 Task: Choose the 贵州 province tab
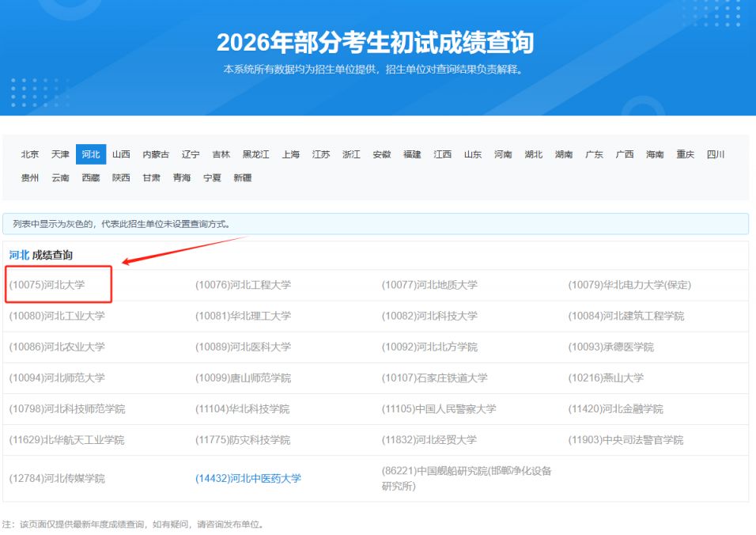29,177
